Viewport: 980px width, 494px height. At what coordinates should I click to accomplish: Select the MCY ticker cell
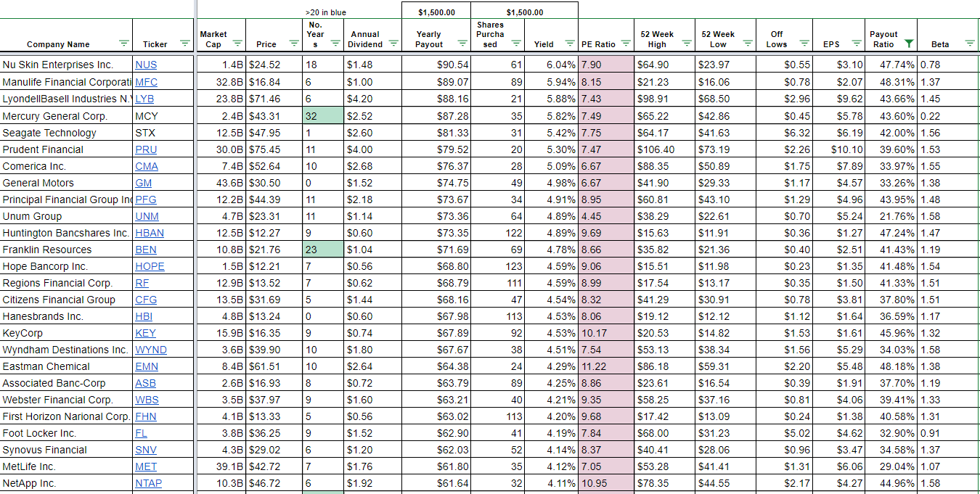point(165,116)
